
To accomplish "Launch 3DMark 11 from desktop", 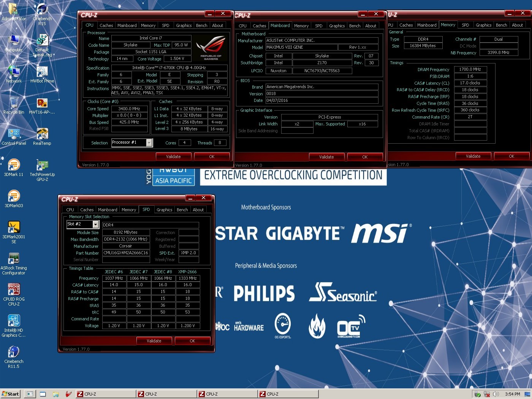I will coord(14,168).
